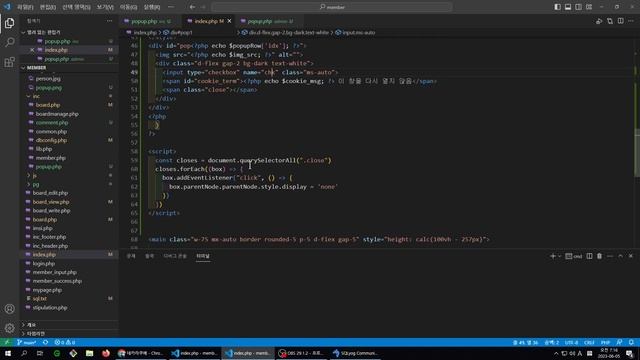Expand the outline section at sidebar bottom
Viewport: 640px width, 360px height.
(x=31, y=325)
